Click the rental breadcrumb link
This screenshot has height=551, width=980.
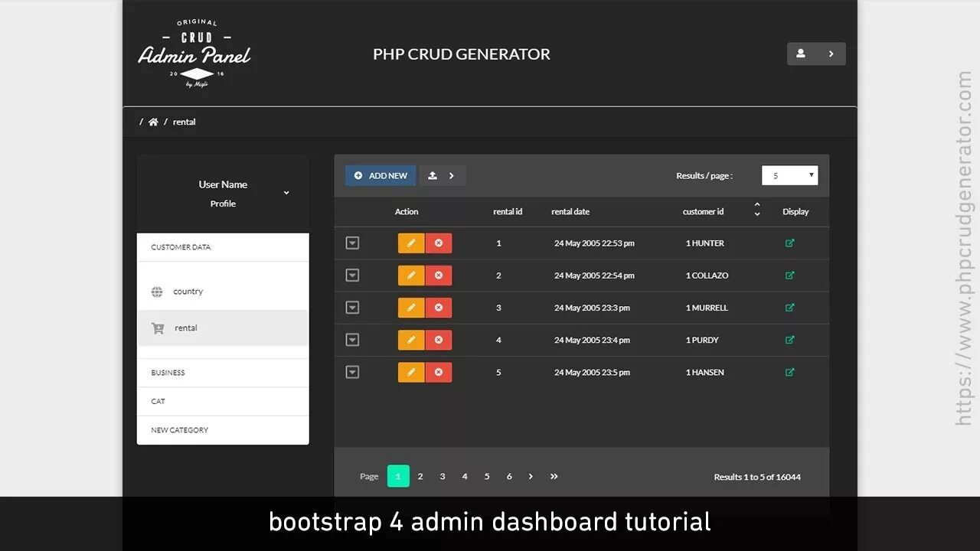click(x=184, y=122)
